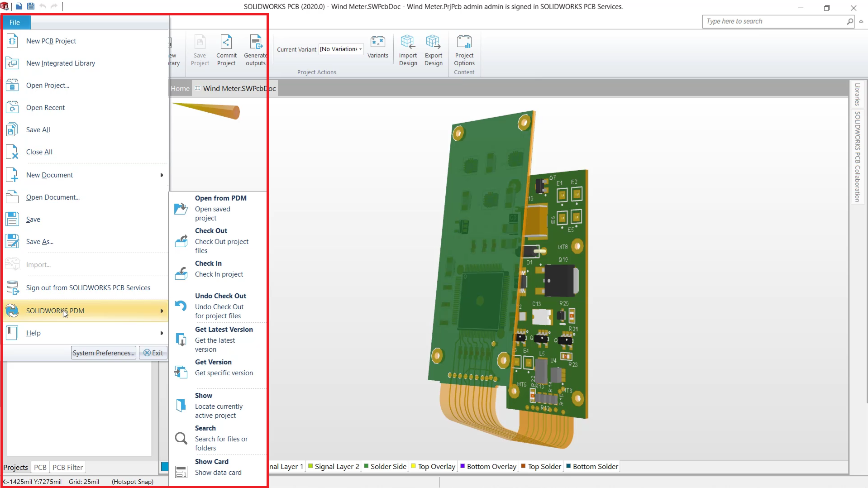Click the Show Card icon

(181, 472)
